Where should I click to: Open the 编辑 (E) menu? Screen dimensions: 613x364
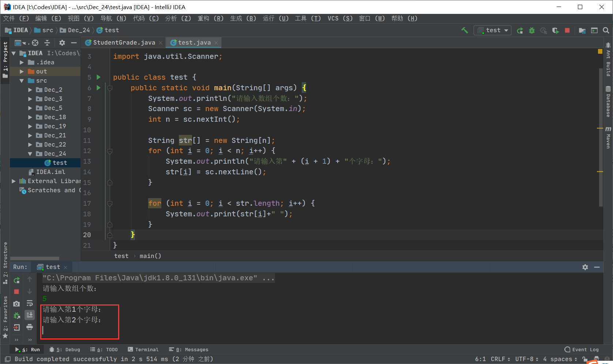click(48, 19)
